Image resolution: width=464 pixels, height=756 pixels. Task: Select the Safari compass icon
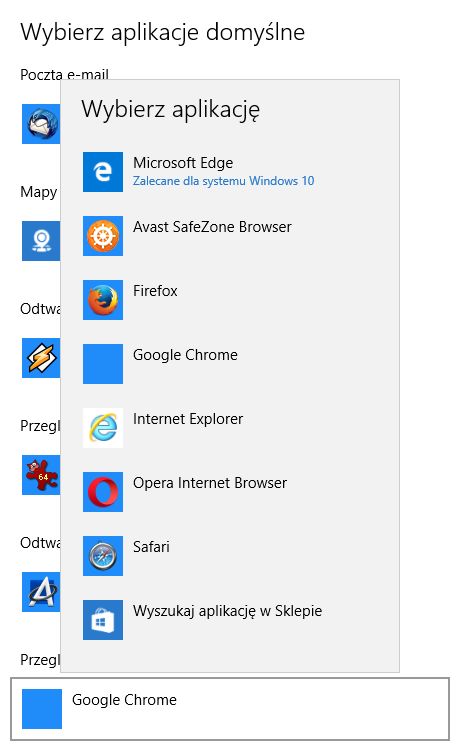103,556
